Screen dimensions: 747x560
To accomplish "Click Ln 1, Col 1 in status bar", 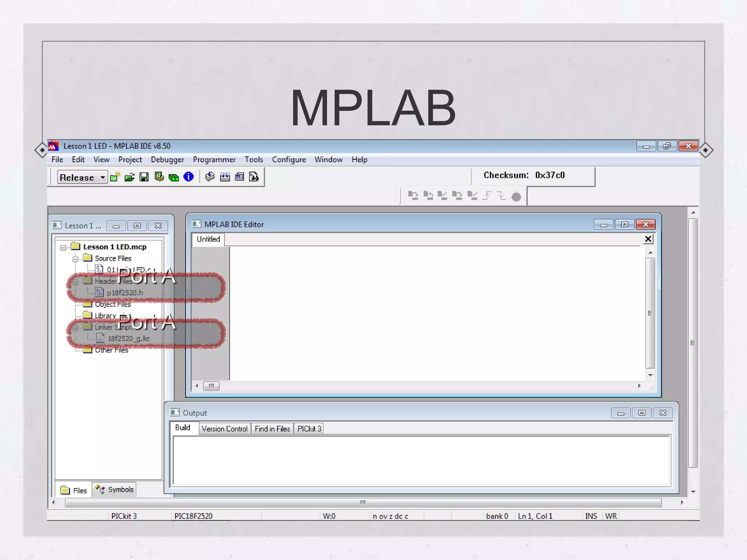I will [x=535, y=516].
